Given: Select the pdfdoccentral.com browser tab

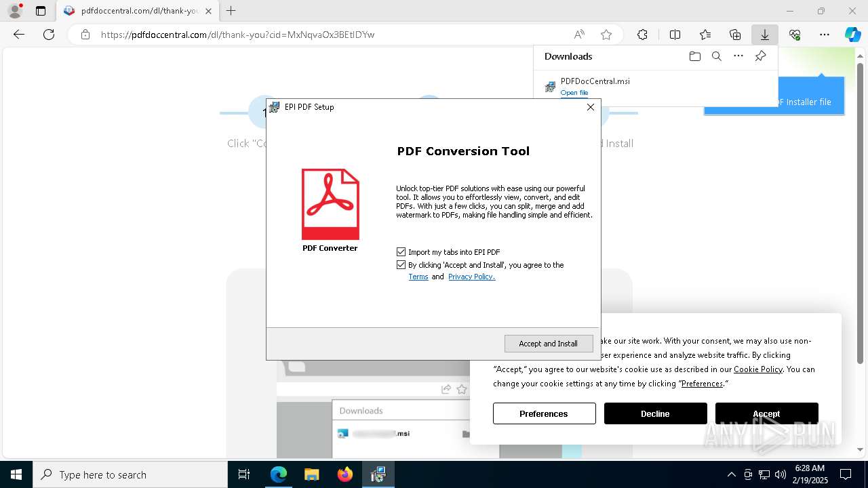Looking at the screenshot, I should pyautogui.click(x=138, y=11).
